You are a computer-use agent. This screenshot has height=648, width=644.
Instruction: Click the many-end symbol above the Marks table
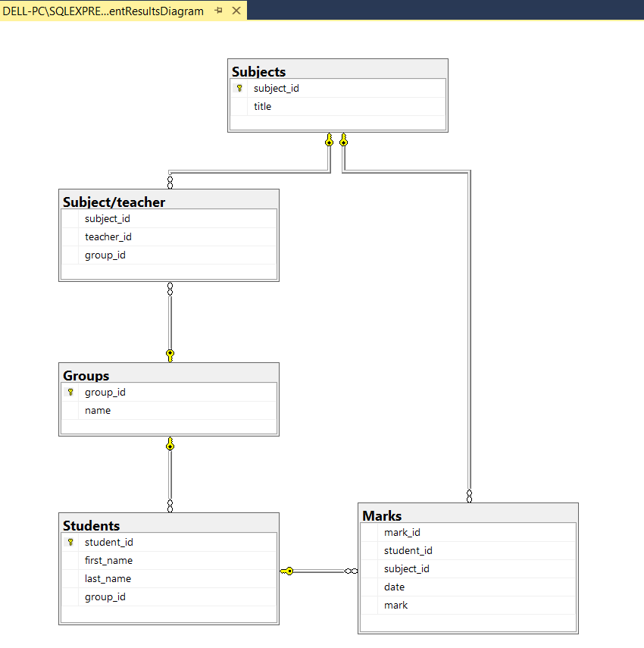tap(470, 496)
